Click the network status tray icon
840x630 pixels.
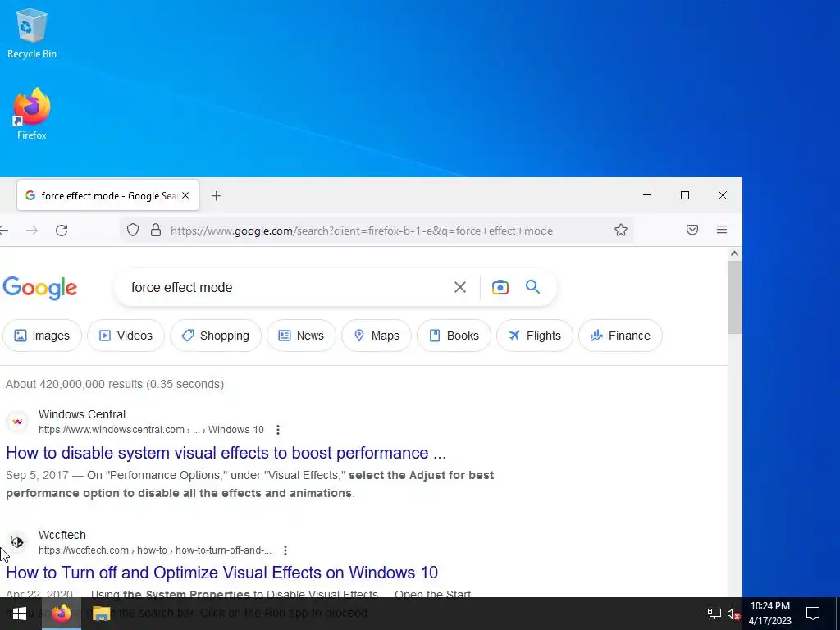point(714,614)
